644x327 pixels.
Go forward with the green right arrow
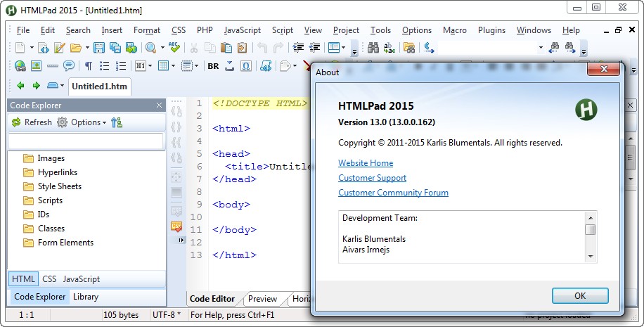coord(36,86)
